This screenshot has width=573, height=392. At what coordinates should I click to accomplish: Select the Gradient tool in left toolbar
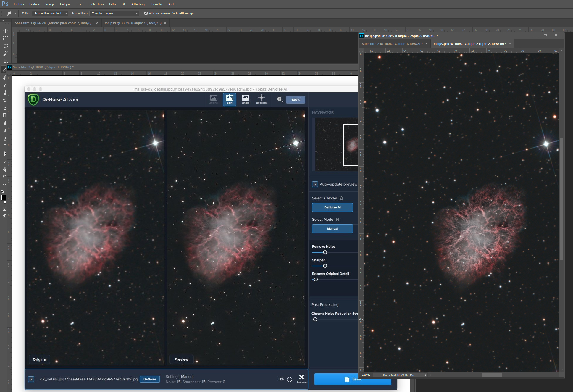point(4,115)
